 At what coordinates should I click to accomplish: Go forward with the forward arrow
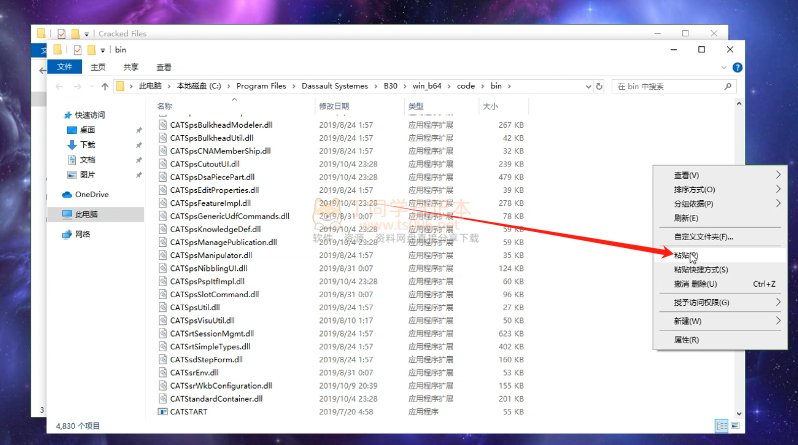pyautogui.click(x=77, y=87)
